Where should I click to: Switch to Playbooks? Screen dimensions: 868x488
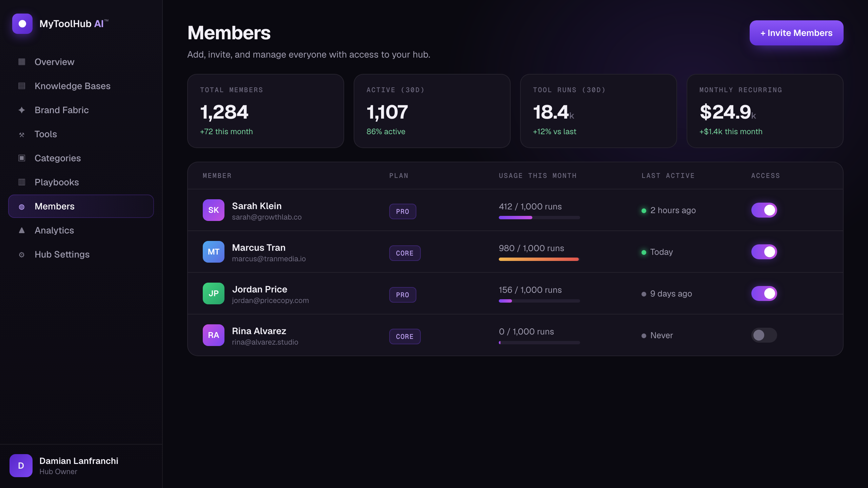click(x=81, y=182)
